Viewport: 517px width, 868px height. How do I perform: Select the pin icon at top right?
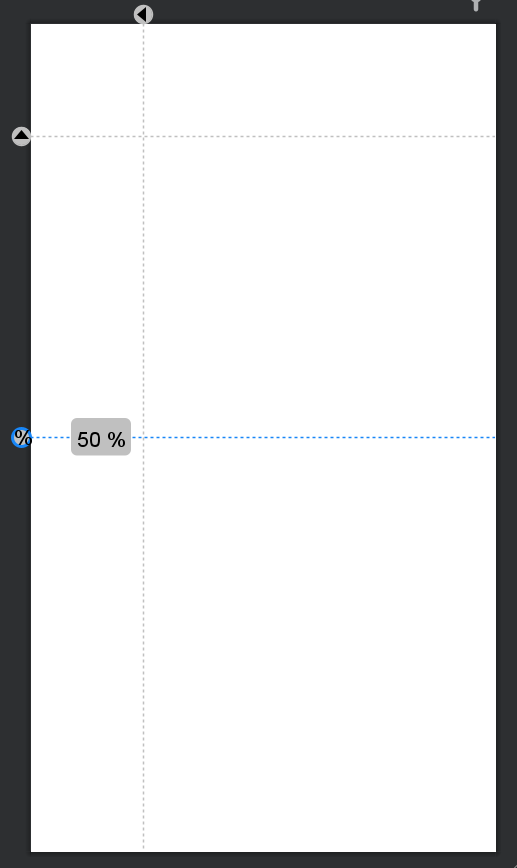click(x=475, y=5)
